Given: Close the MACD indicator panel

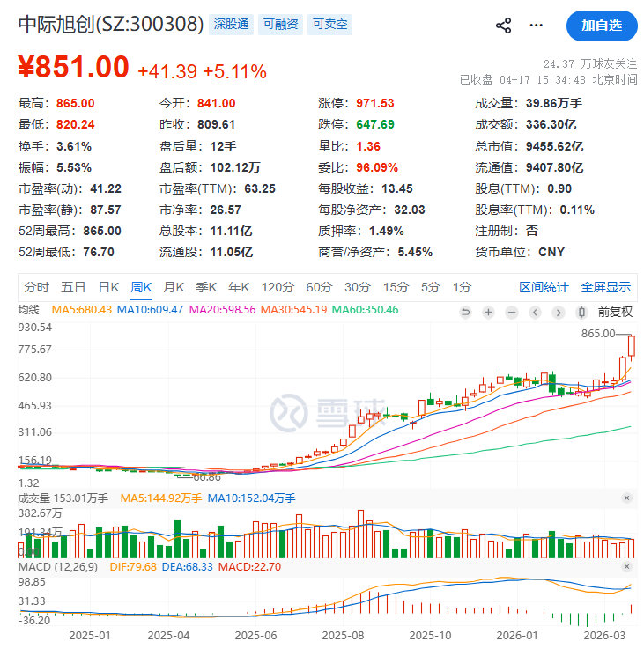Looking at the screenshot, I should [626, 566].
